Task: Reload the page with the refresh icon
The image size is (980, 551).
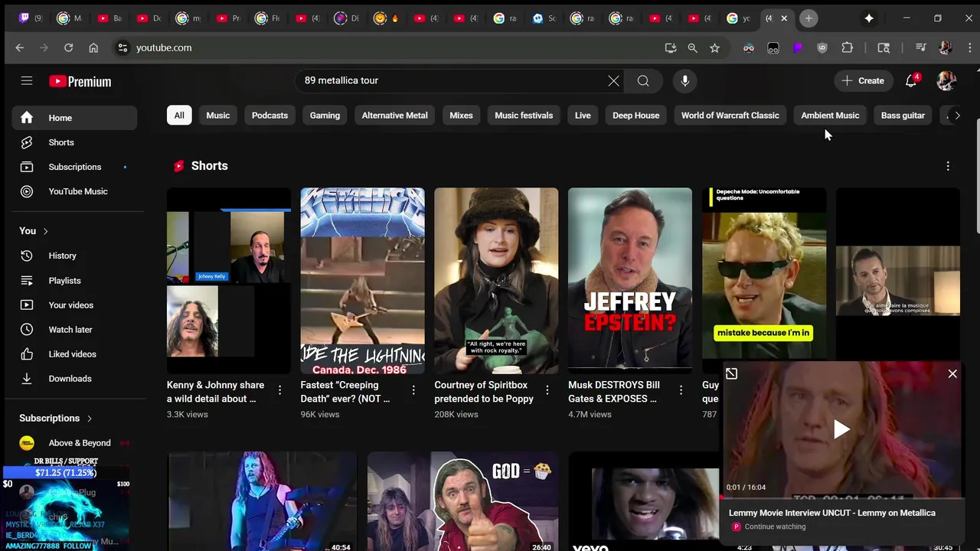Action: click(68, 47)
